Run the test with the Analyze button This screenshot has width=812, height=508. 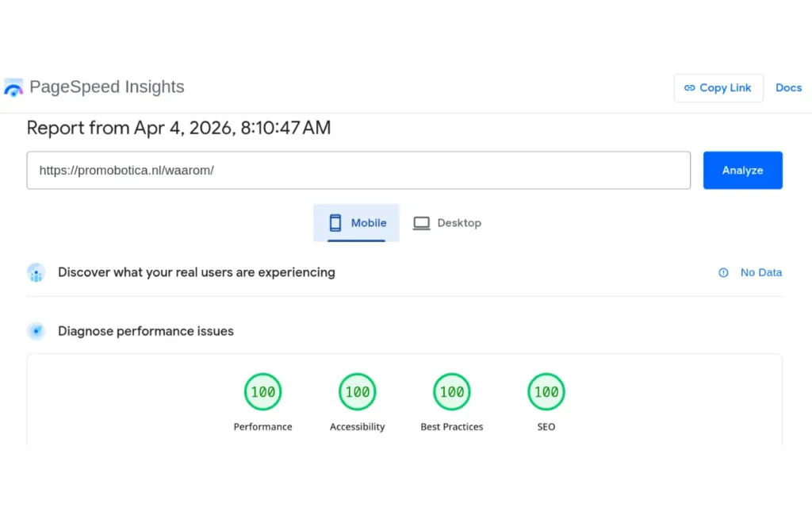tap(742, 171)
